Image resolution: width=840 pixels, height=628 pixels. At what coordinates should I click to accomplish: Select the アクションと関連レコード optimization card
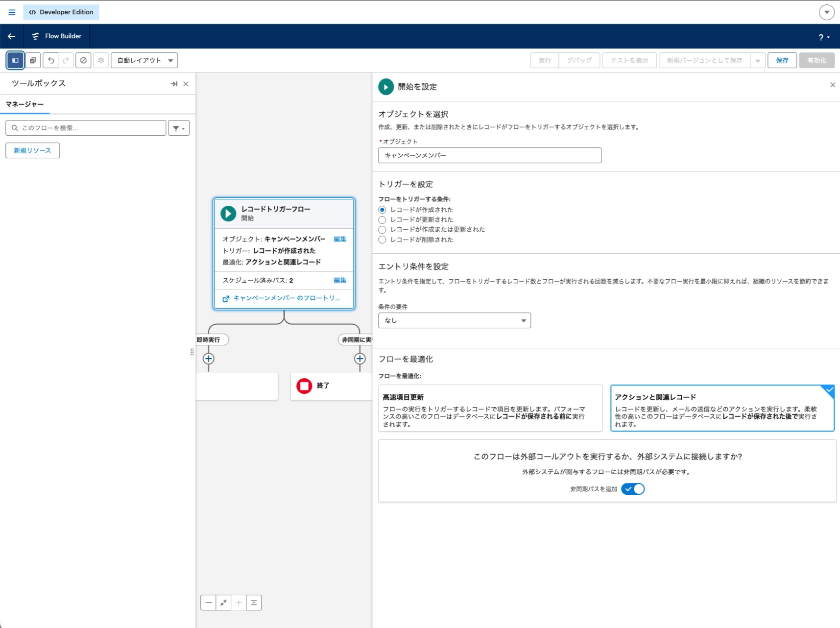click(x=722, y=408)
